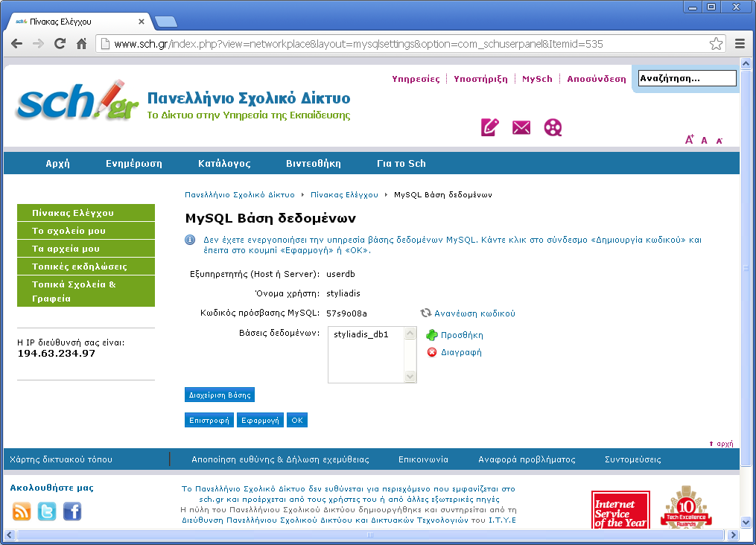
Task: Open the pink edit pencil icon
Action: pyautogui.click(x=490, y=127)
